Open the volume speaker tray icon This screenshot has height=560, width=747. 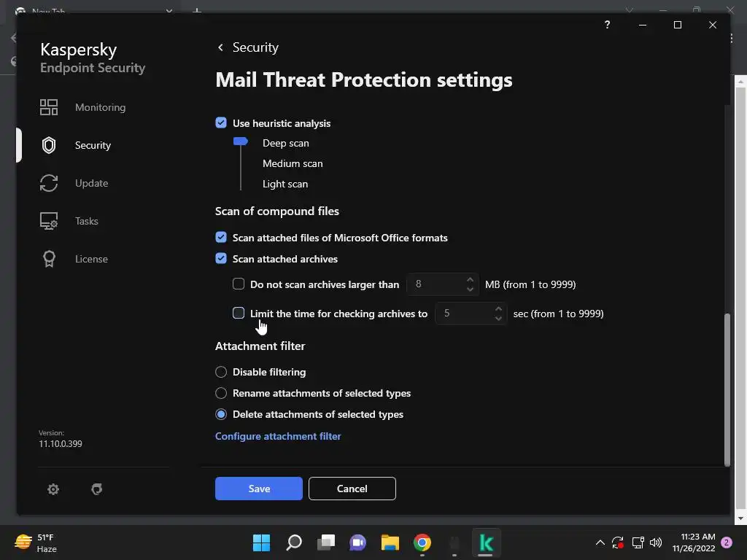pyautogui.click(x=656, y=542)
